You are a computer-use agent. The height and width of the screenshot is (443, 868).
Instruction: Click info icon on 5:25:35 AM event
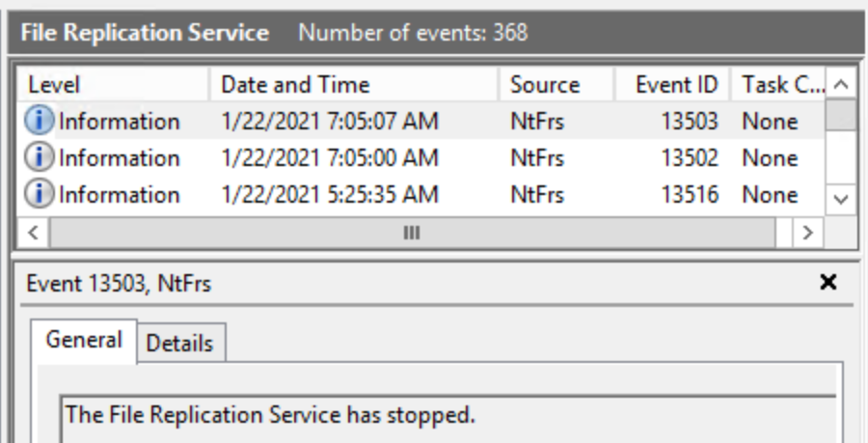pos(41,195)
